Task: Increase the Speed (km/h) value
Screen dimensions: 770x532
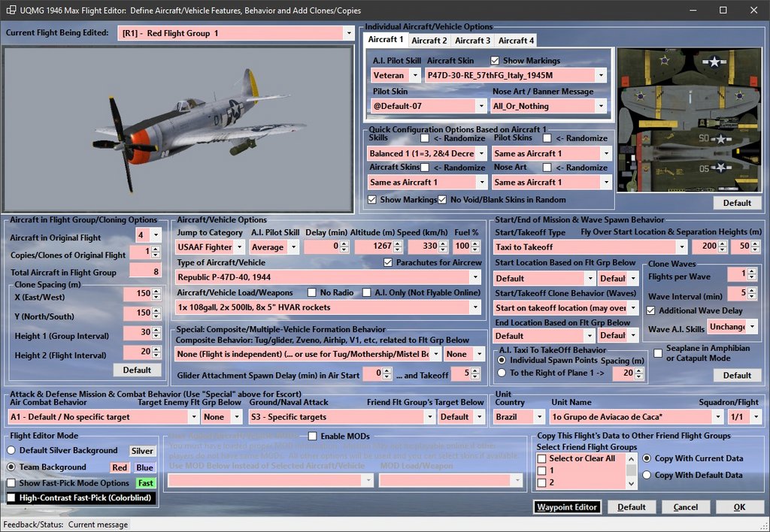Action: click(443, 243)
